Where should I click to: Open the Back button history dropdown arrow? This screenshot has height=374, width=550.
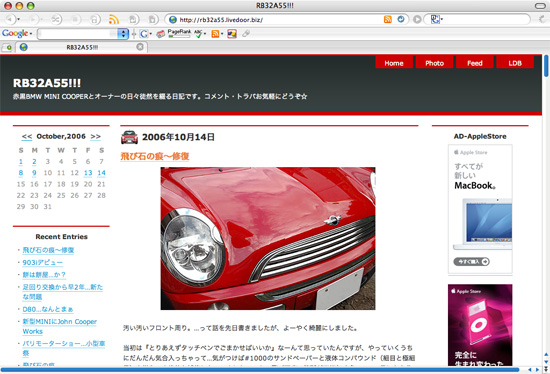click(19, 20)
